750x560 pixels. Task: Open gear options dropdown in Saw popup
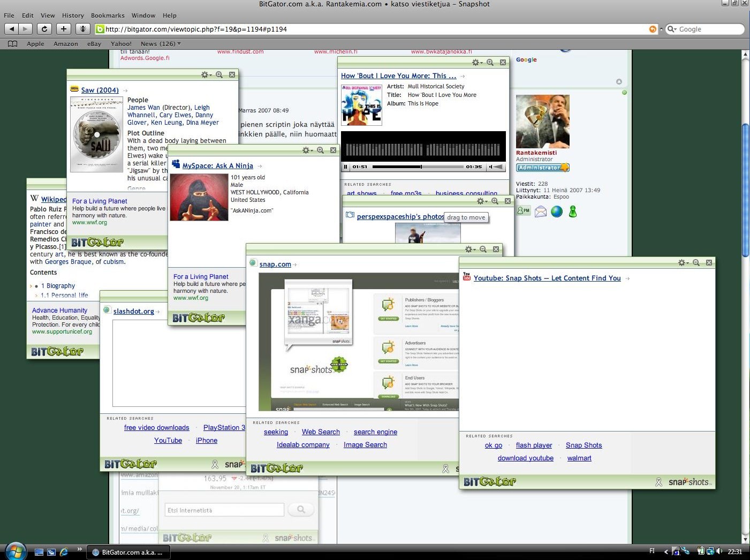[x=206, y=75]
